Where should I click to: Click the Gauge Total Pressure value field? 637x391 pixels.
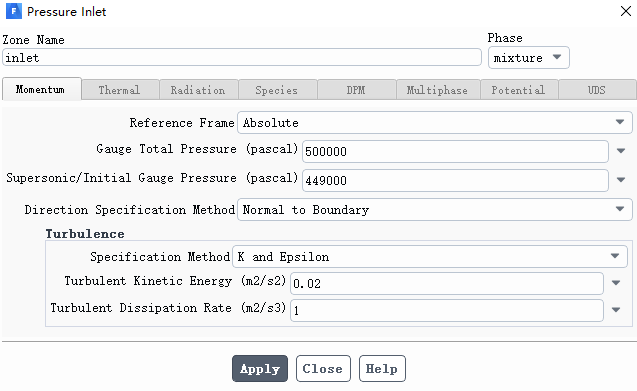tap(455, 151)
